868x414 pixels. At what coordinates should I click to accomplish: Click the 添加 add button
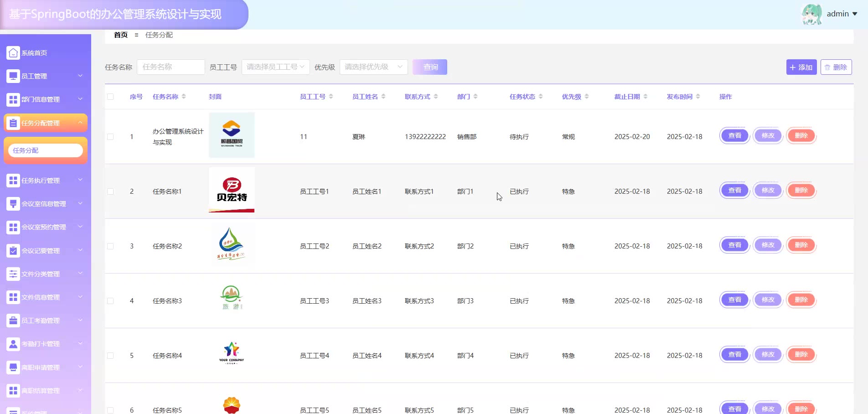801,67
